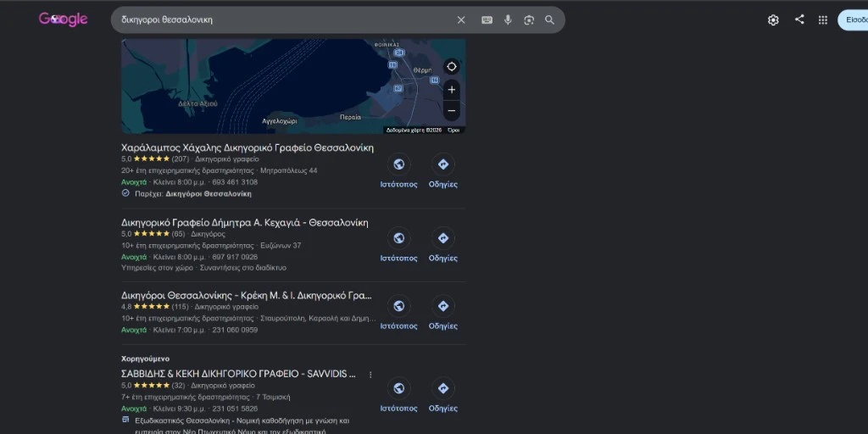This screenshot has height=434, width=868.
Task: Click the Μητροπόλεως 44 address
Action: pos(289,170)
